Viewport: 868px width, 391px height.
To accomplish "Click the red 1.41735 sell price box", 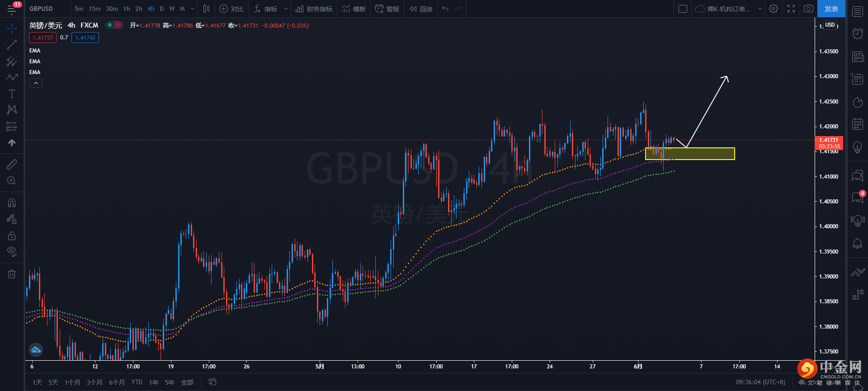I will [43, 38].
